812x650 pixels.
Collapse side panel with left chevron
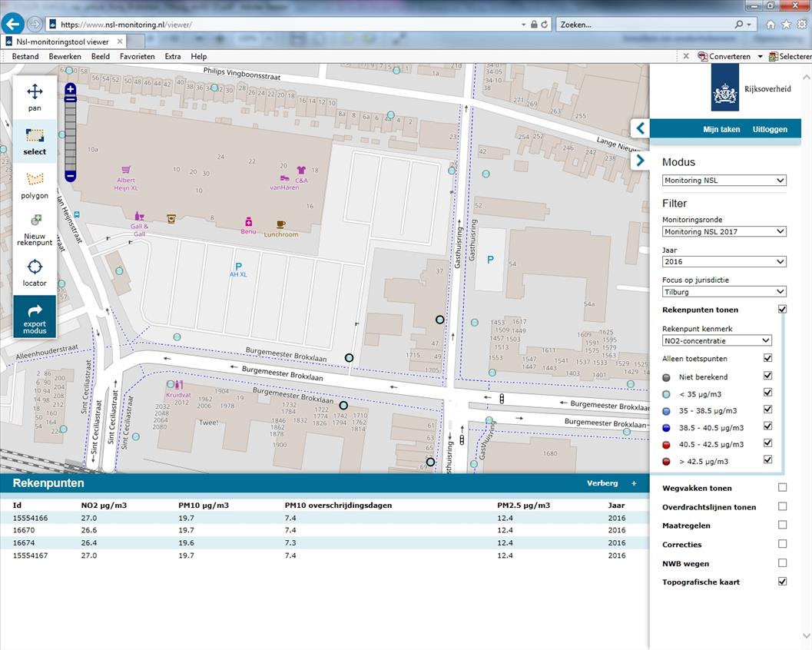pyautogui.click(x=641, y=128)
